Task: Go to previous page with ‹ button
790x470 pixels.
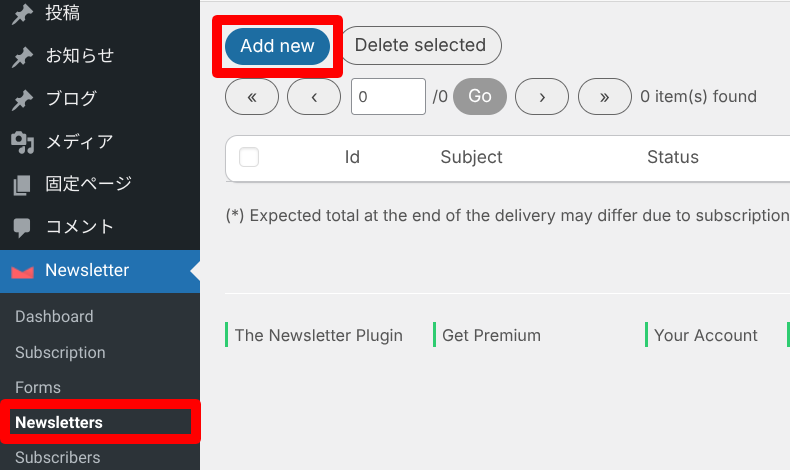Action: pos(314,96)
